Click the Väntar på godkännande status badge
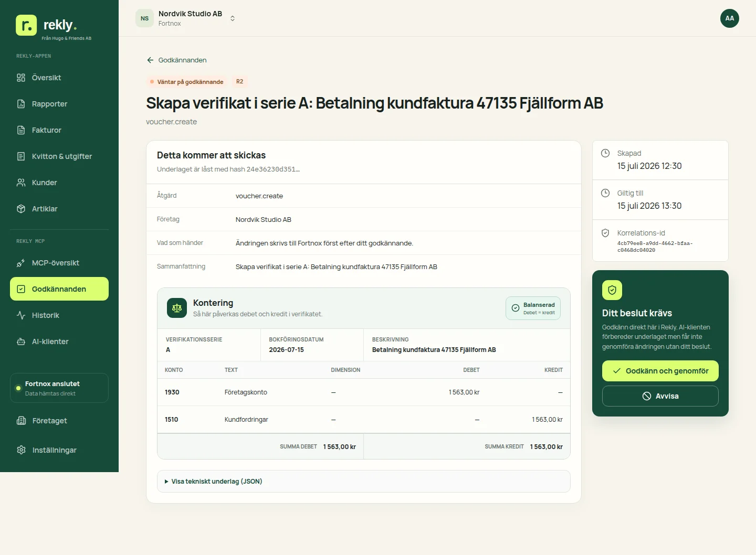Screen dimensions: 756x555 186,82
